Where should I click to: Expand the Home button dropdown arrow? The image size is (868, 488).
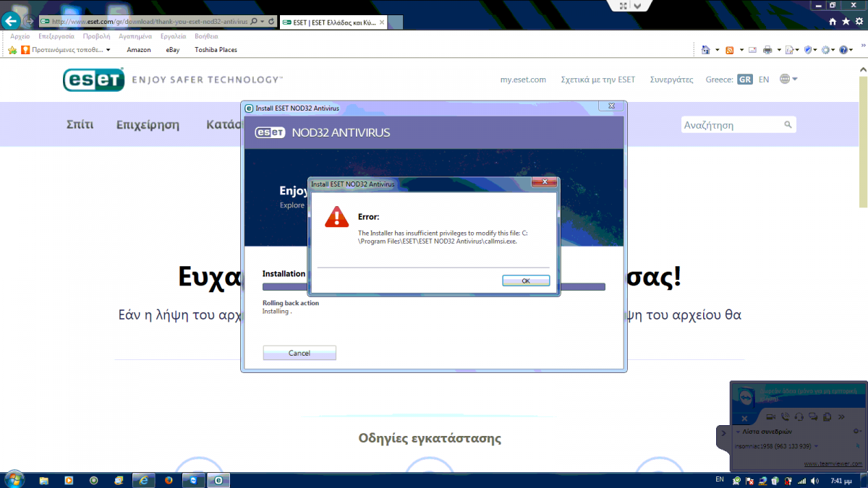(718, 50)
